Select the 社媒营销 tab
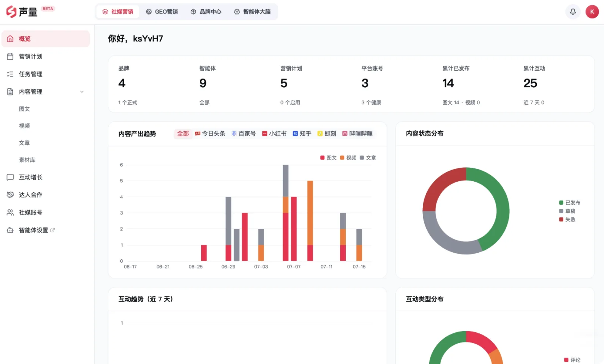 click(x=118, y=12)
